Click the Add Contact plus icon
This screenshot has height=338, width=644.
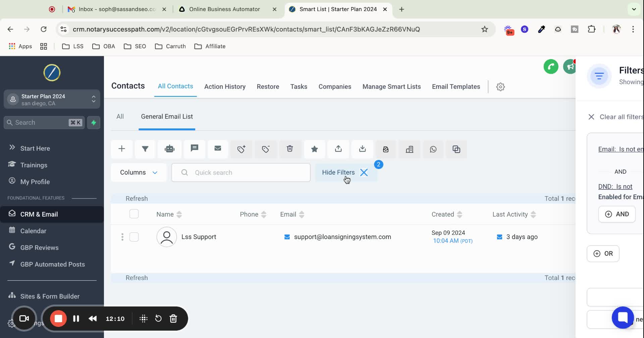(x=122, y=149)
